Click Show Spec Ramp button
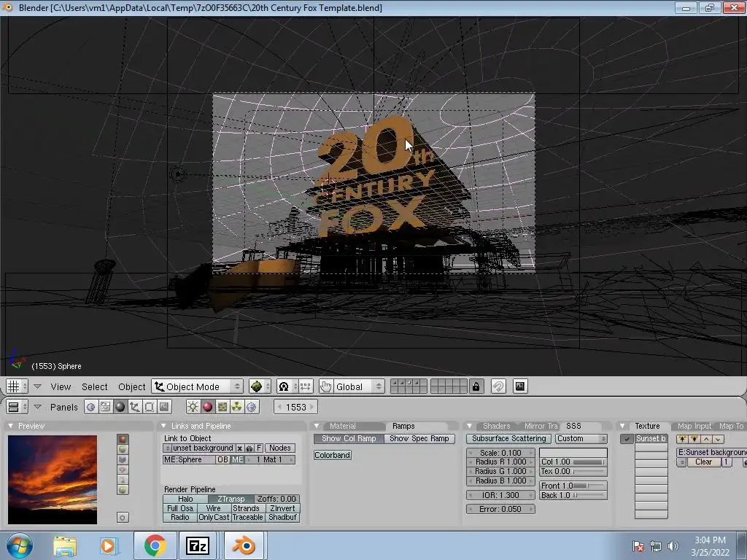This screenshot has height=560, width=747. pyautogui.click(x=419, y=438)
